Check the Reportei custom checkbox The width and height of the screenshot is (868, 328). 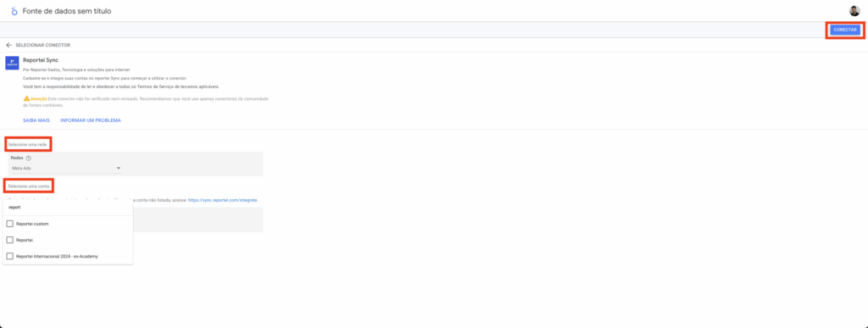pos(10,224)
